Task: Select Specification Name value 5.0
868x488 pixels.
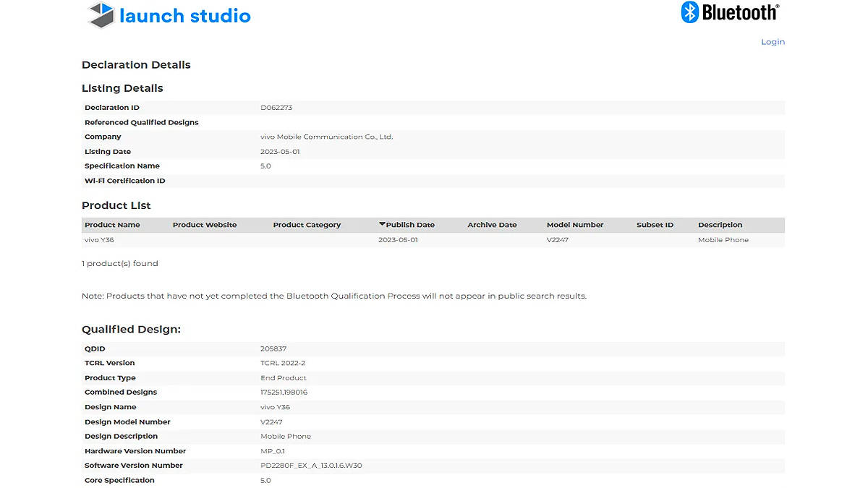Action: point(265,166)
